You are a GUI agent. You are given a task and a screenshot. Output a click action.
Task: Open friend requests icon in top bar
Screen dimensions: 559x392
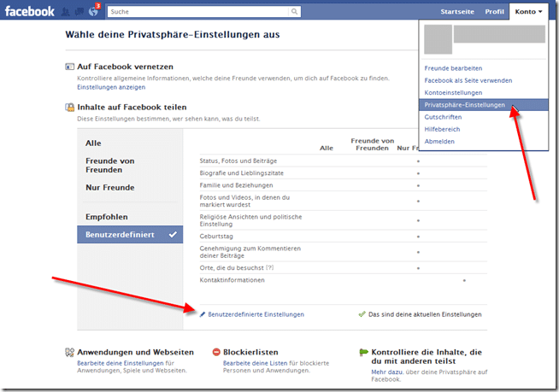(65, 12)
